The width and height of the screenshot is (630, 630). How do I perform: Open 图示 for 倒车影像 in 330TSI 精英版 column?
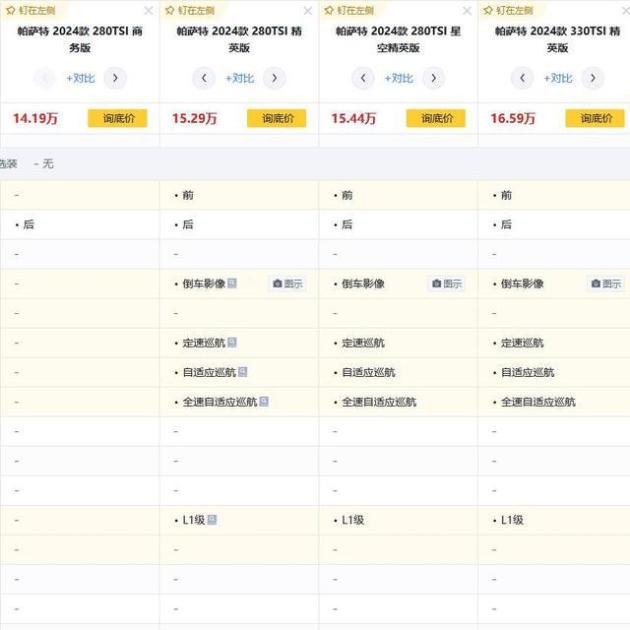pyautogui.click(x=606, y=284)
